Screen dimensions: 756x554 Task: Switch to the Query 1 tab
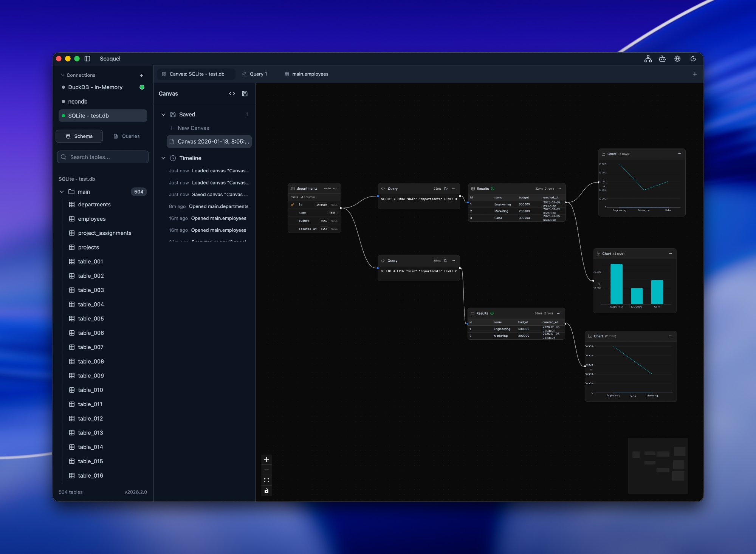pos(258,74)
